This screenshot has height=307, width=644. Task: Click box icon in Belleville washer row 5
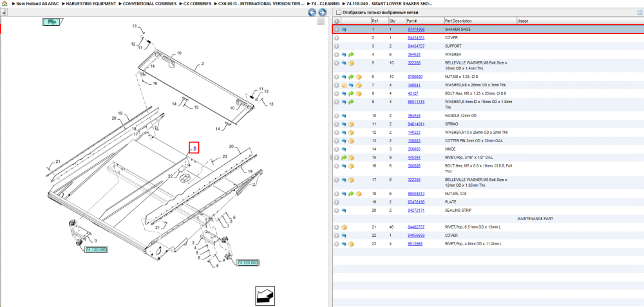click(351, 63)
